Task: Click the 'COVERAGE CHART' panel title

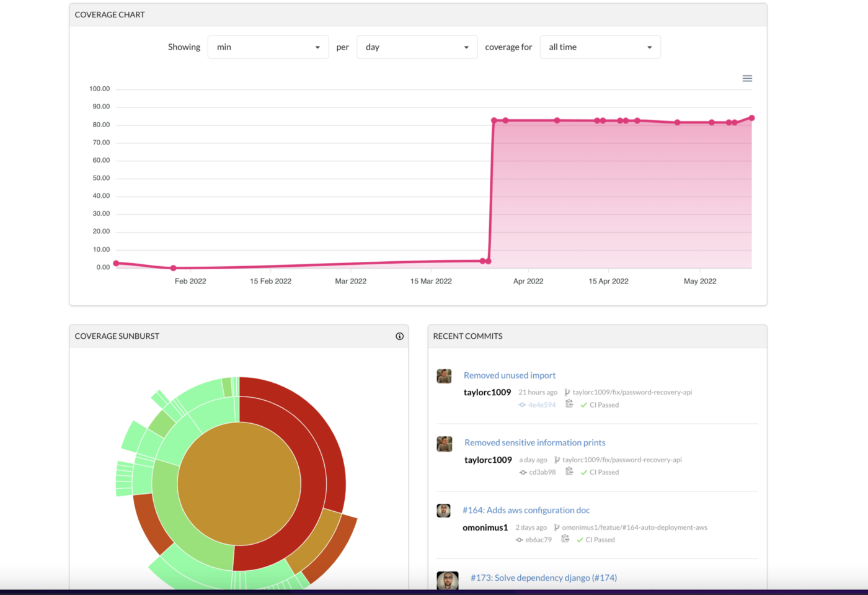Action: point(110,14)
